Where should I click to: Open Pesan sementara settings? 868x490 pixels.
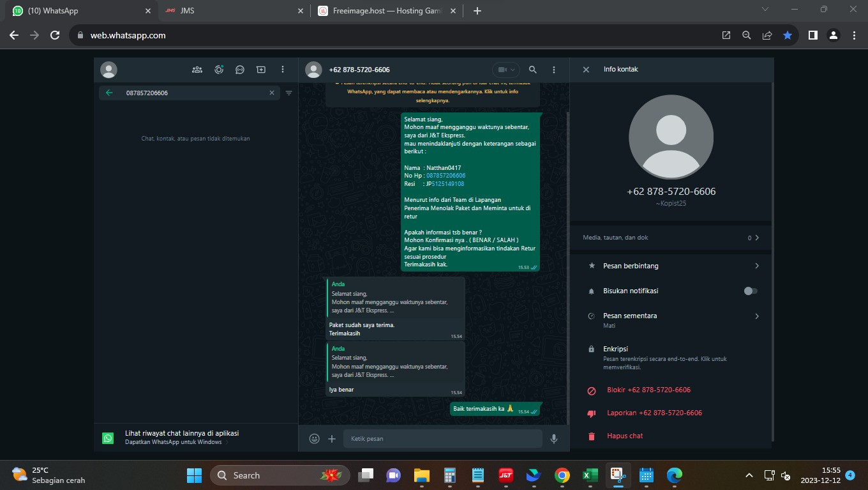[x=671, y=320]
